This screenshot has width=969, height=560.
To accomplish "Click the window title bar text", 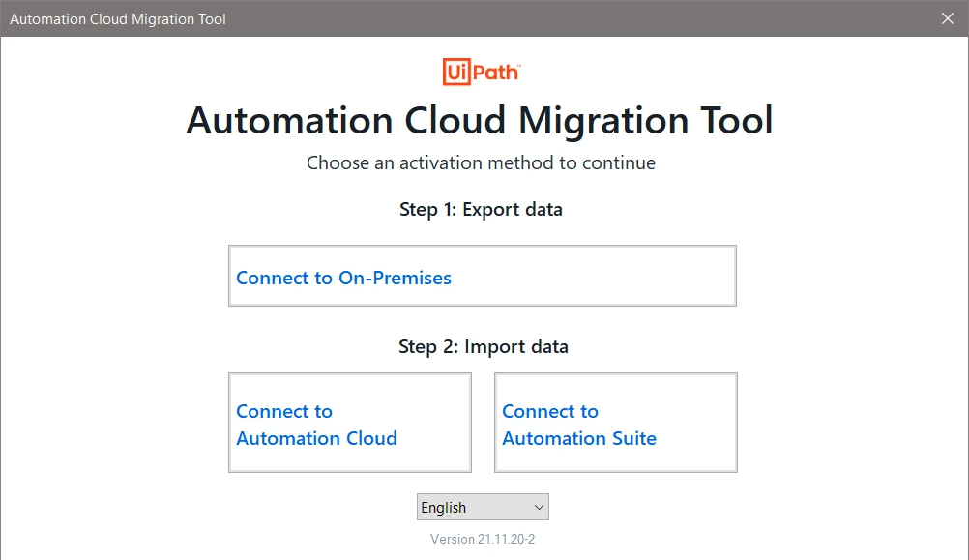I will tap(117, 19).
